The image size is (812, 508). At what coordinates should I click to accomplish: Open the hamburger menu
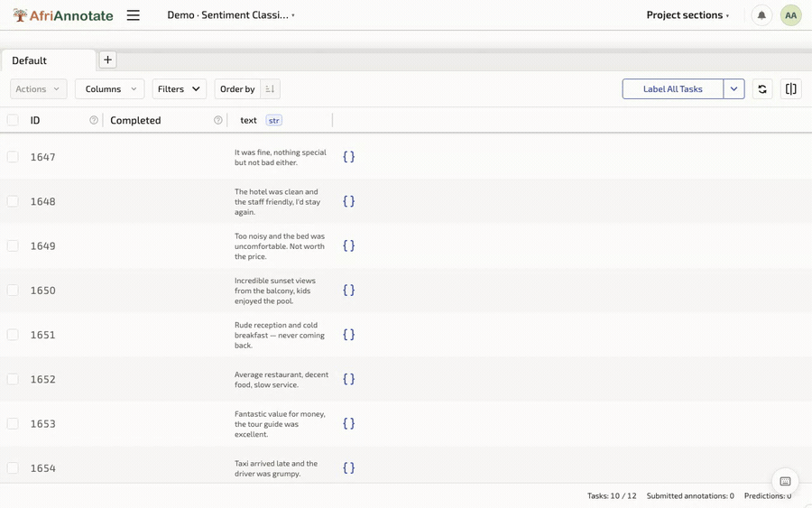tap(134, 15)
